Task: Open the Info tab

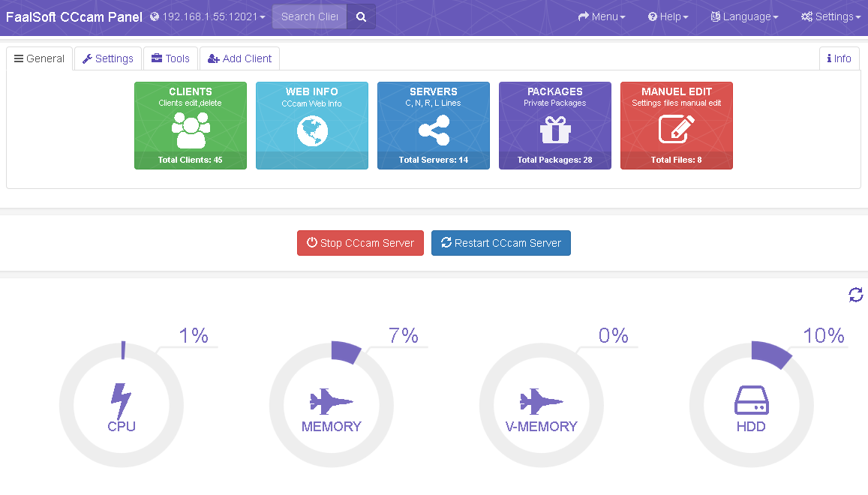Action: click(839, 58)
